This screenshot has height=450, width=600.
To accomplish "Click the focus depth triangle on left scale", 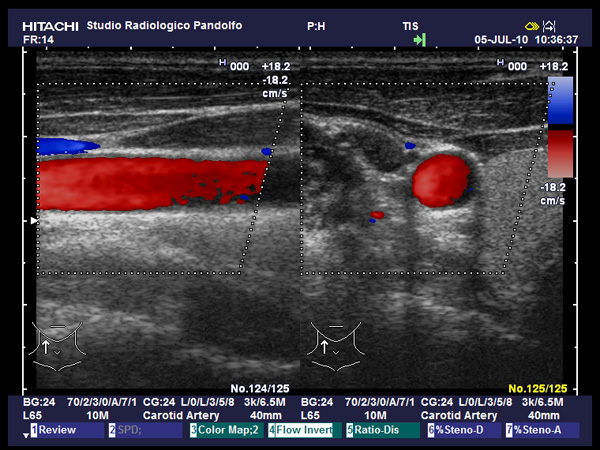I will point(34,221).
